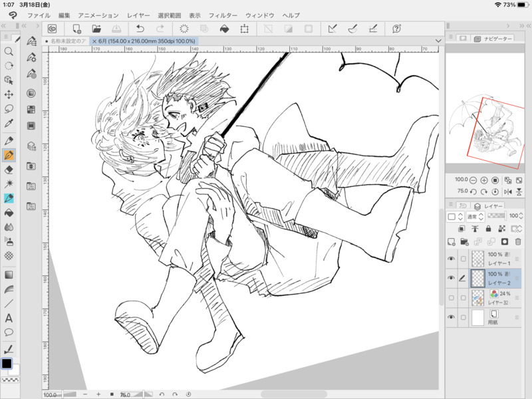The height and width of the screenshot is (399, 532).
Task: Zoom out in the Navigator panel
Action: click(473, 180)
